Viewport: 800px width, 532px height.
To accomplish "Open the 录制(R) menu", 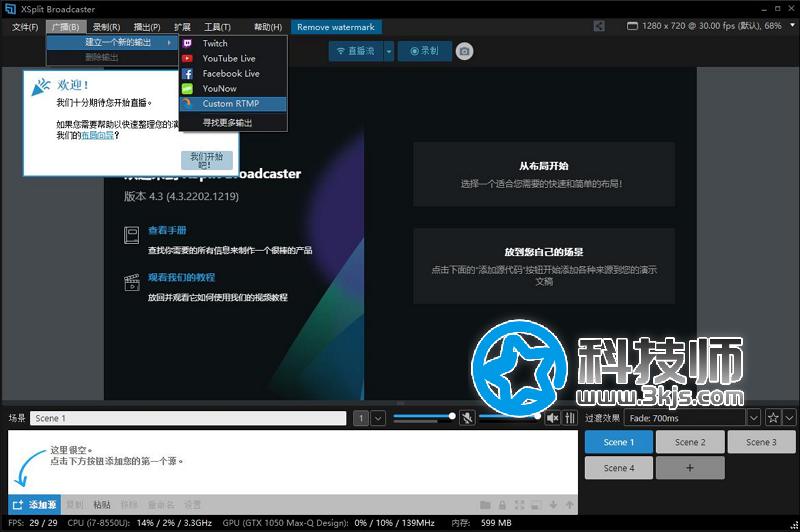I will [x=106, y=27].
